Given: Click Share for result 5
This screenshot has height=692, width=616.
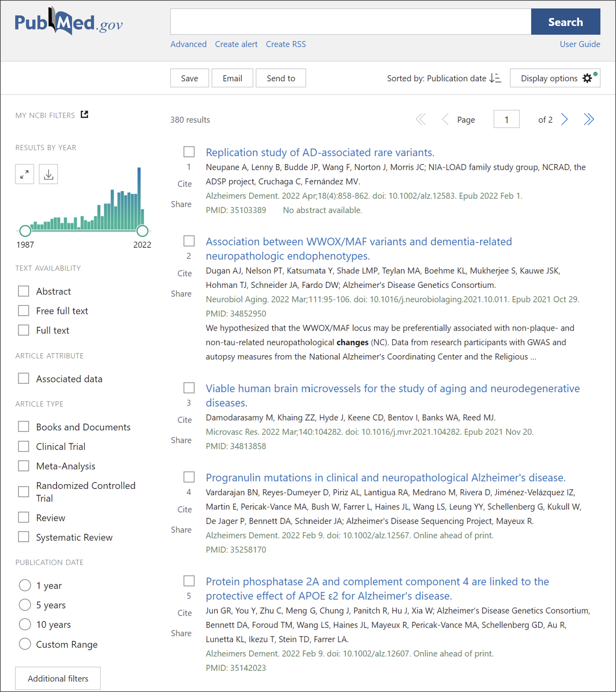Looking at the screenshot, I should point(181,633).
